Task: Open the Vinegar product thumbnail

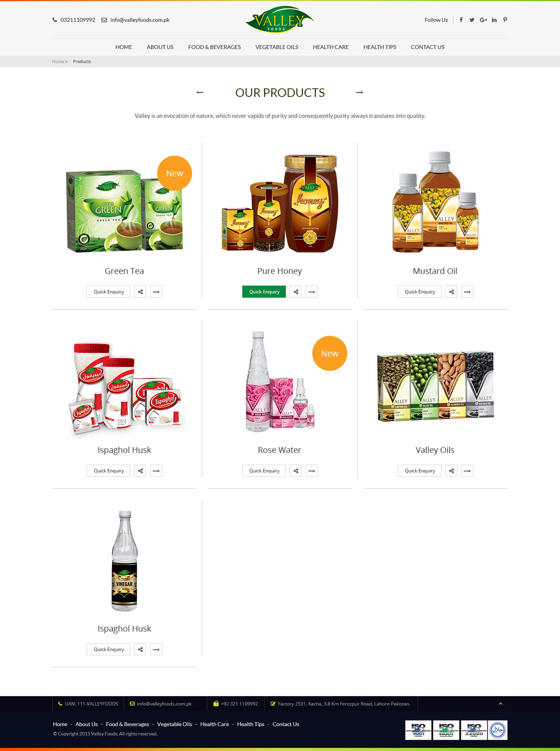Action: click(x=124, y=561)
